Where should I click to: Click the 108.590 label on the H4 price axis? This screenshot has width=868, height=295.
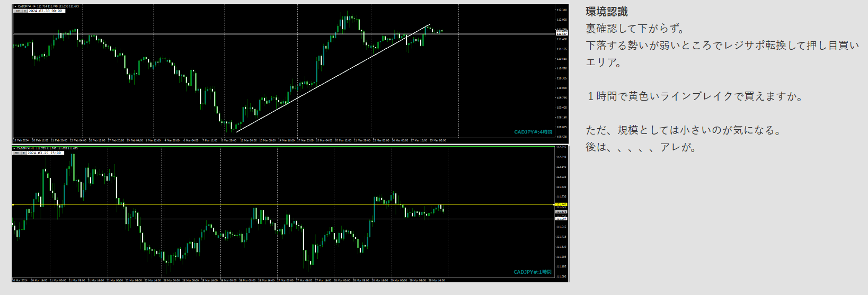coord(562,137)
